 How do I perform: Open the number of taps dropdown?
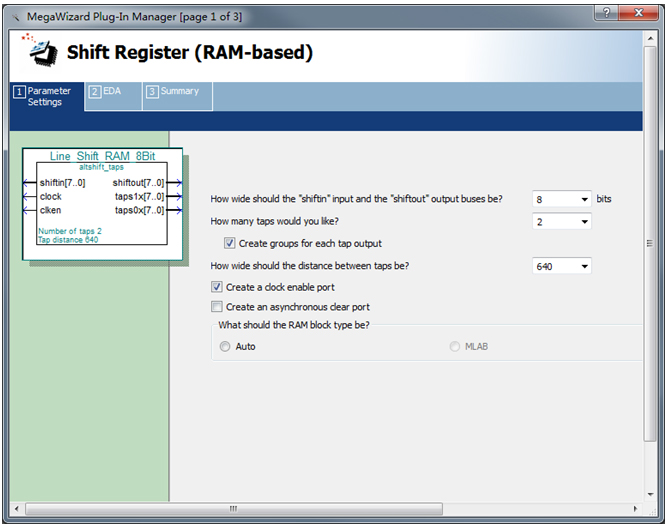click(x=561, y=222)
